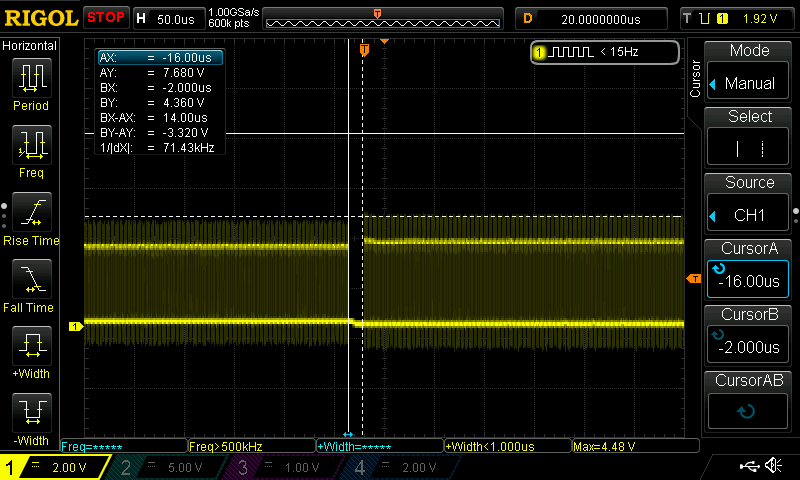Image resolution: width=800 pixels, height=480 pixels.
Task: Select the Rise Time measurement icon
Action: click(x=32, y=212)
